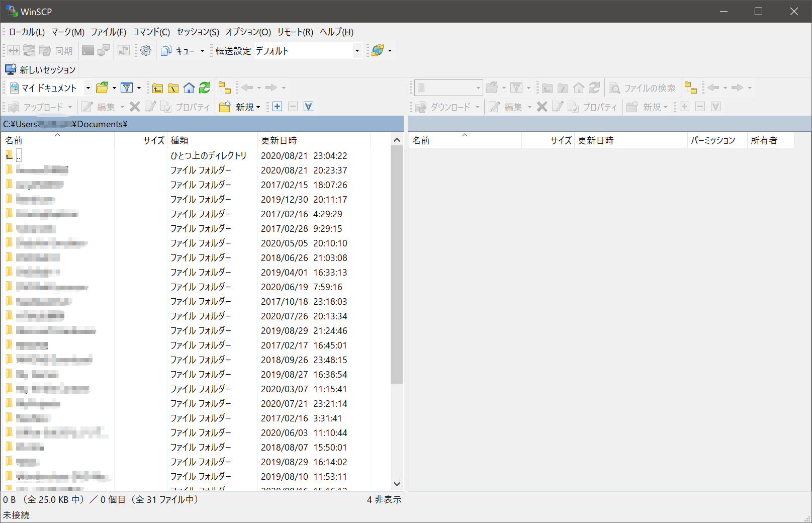Expand the globe icon dropdown arrow

coord(390,51)
